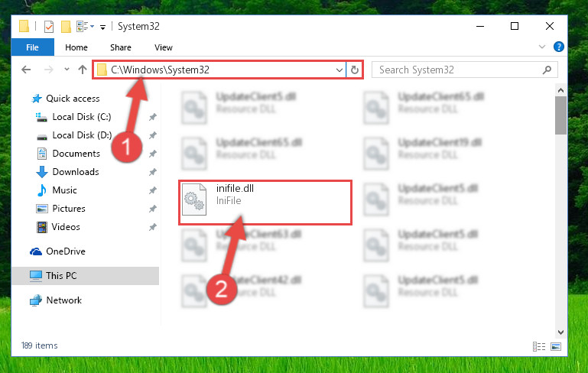588x373 pixels.
Task: Expand the address bar history dropdown
Action: click(339, 70)
